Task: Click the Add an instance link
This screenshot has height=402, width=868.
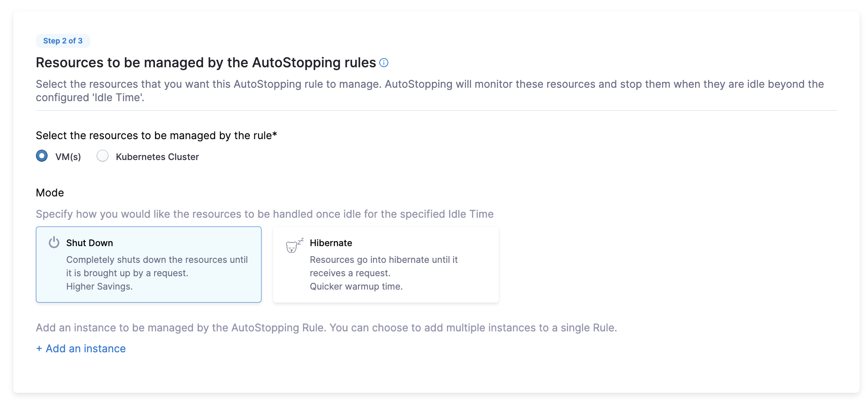Action: (86, 349)
